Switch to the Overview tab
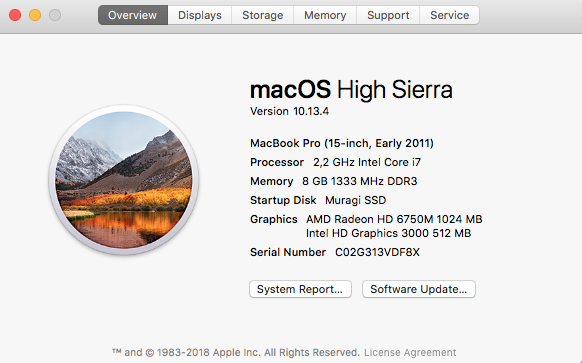Image resolution: width=582 pixels, height=363 pixels. point(133,15)
